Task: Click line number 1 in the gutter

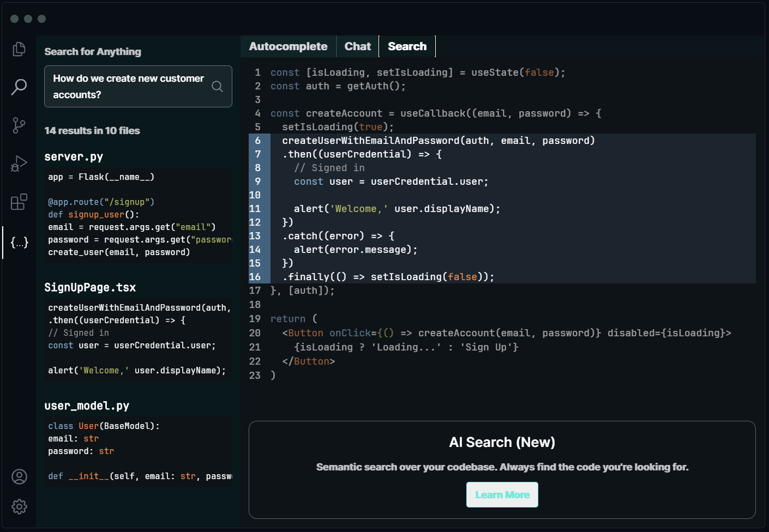Action: click(x=257, y=72)
